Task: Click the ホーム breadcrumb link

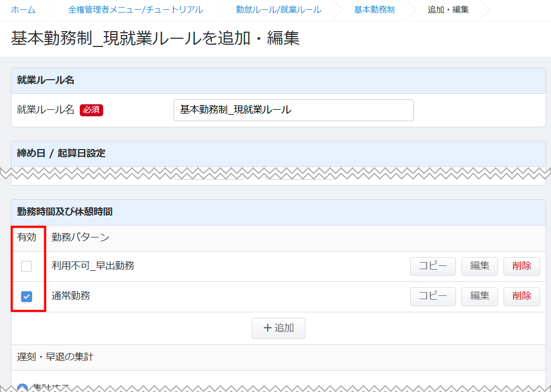Action: click(23, 10)
